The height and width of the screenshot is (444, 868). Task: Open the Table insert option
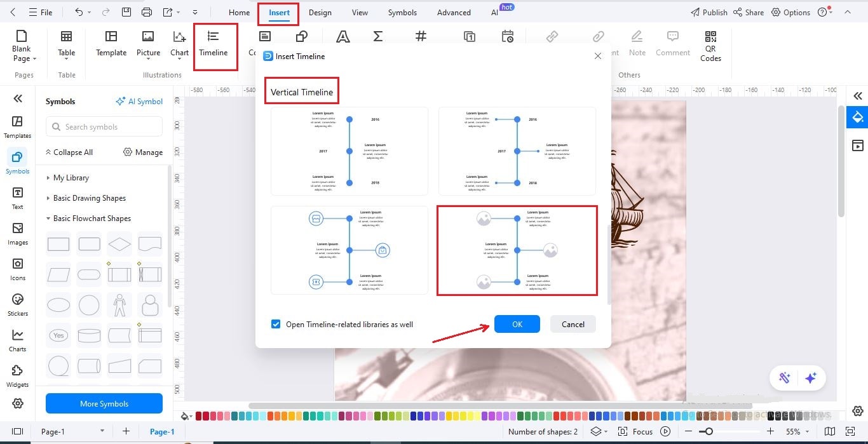coord(67,46)
